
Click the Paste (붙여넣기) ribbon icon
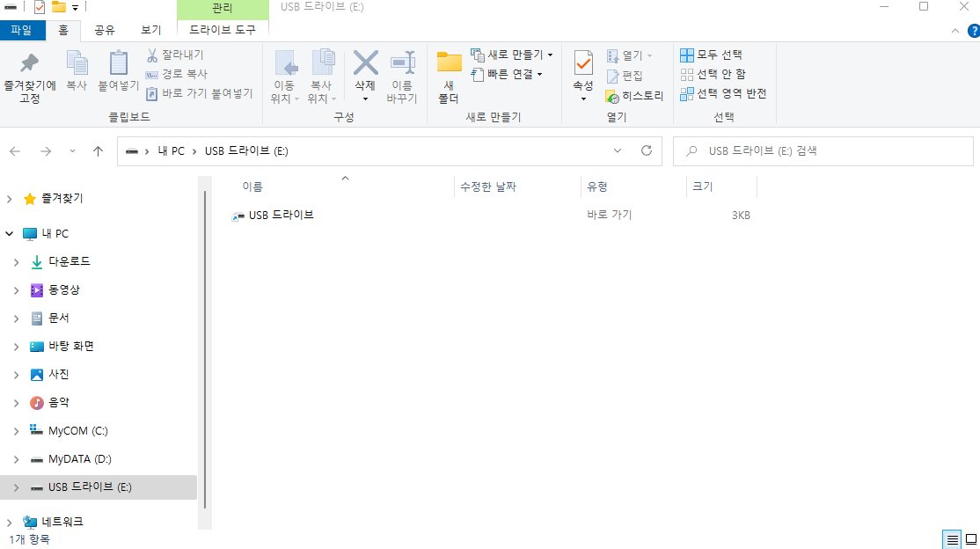118,63
